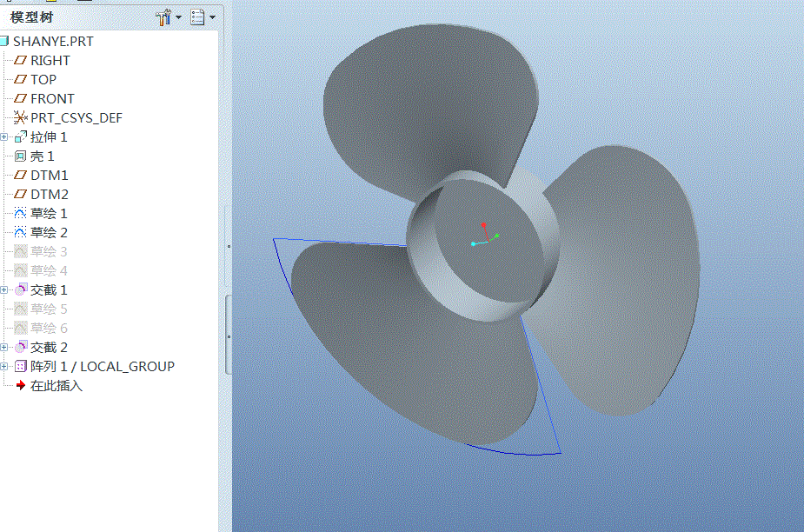Screen dimensions: 804x532
Task: Select the greyed 草绘 5 label
Action: pyautogui.click(x=49, y=309)
